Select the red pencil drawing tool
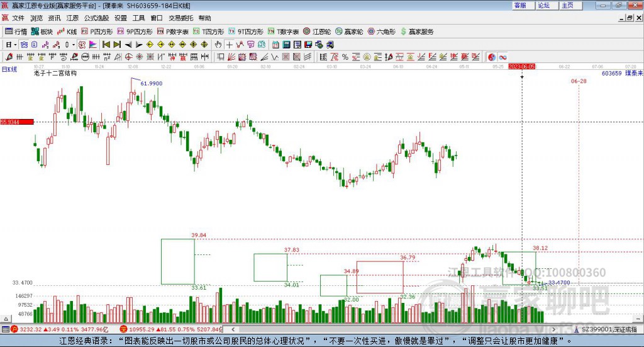Viewport: 644px width, 347px height. [9, 57]
